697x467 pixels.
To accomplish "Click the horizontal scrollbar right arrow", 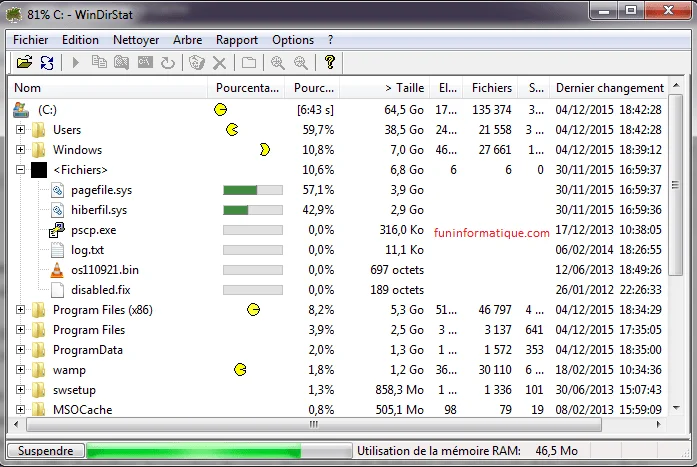I will click(659, 424).
